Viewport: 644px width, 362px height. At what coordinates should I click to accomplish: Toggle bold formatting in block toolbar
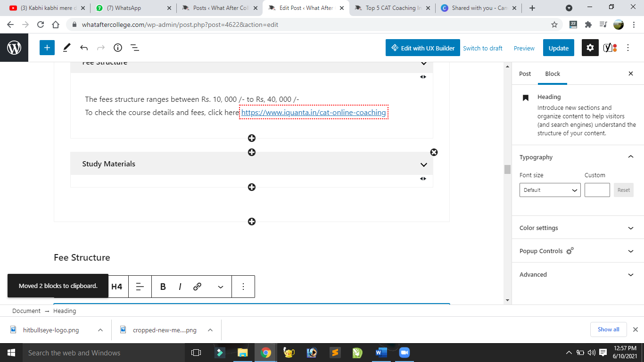pyautogui.click(x=163, y=287)
